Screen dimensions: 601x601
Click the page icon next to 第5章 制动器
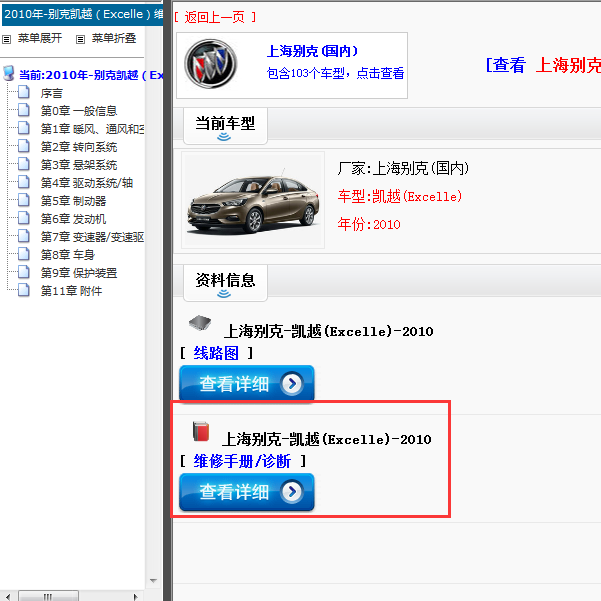coord(24,200)
